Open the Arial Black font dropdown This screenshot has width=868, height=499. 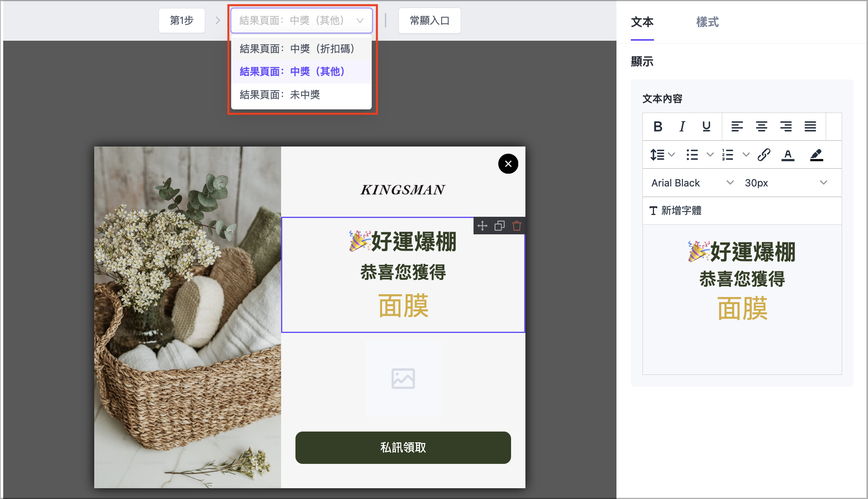coord(691,182)
